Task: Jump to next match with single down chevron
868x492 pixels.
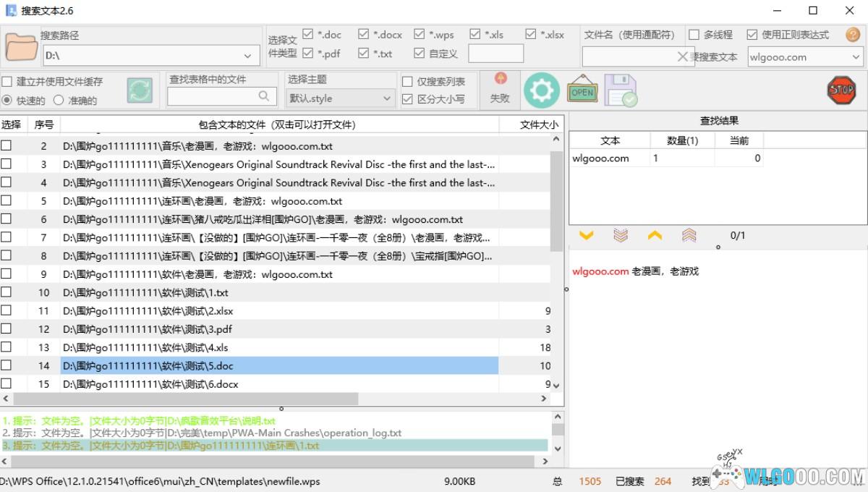Action: pyautogui.click(x=587, y=235)
